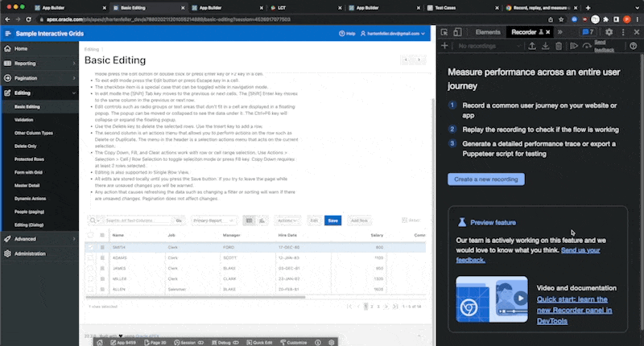Viewport: 644px width, 346px height.
Task: Open the Actions dropdown menu
Action: [286, 220]
